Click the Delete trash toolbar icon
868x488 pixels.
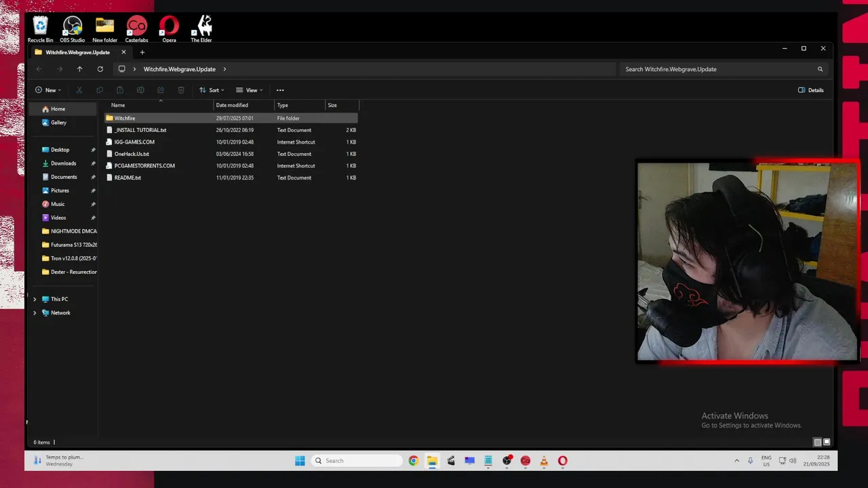tap(181, 90)
